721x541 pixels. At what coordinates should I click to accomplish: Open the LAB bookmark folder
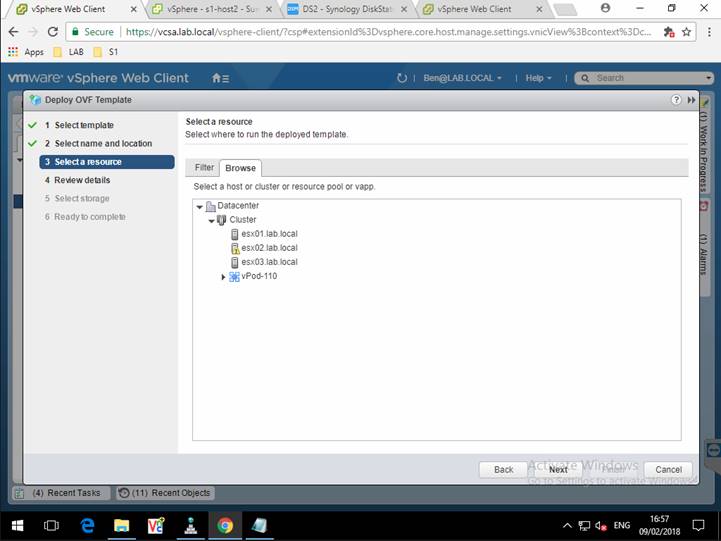69,52
